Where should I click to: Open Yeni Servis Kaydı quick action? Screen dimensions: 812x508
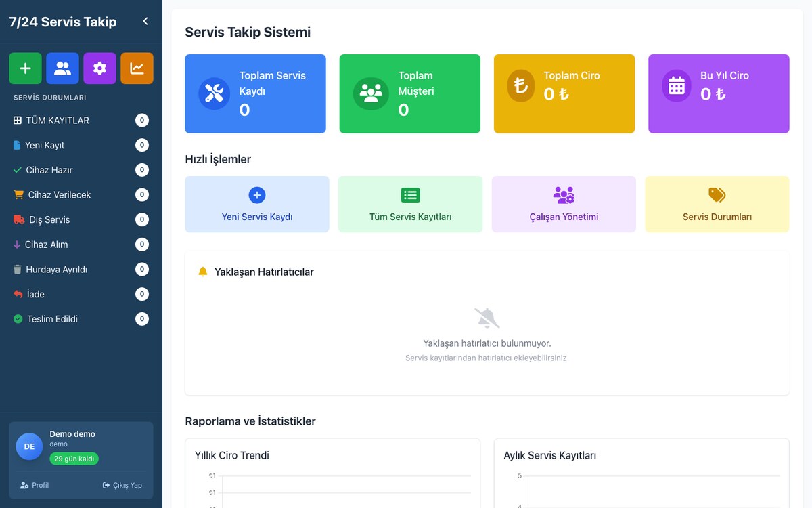click(257, 205)
